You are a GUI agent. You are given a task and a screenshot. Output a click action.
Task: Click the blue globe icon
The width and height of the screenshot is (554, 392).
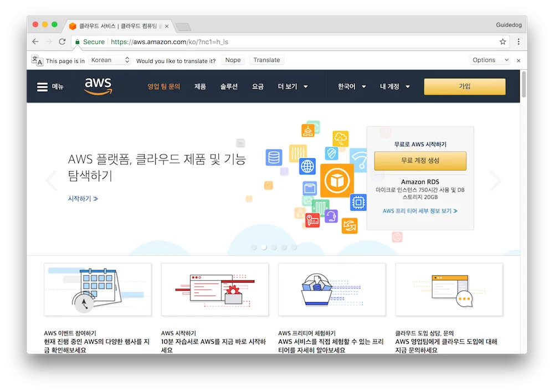(x=307, y=166)
